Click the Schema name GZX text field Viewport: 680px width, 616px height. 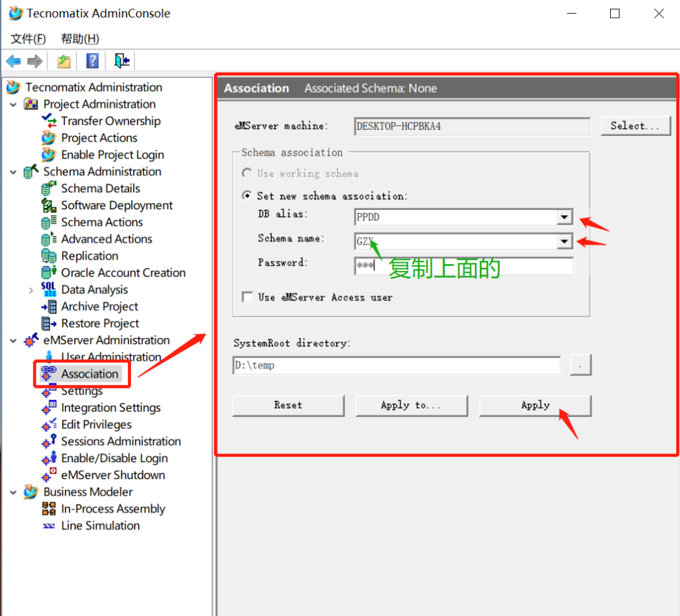click(x=455, y=241)
